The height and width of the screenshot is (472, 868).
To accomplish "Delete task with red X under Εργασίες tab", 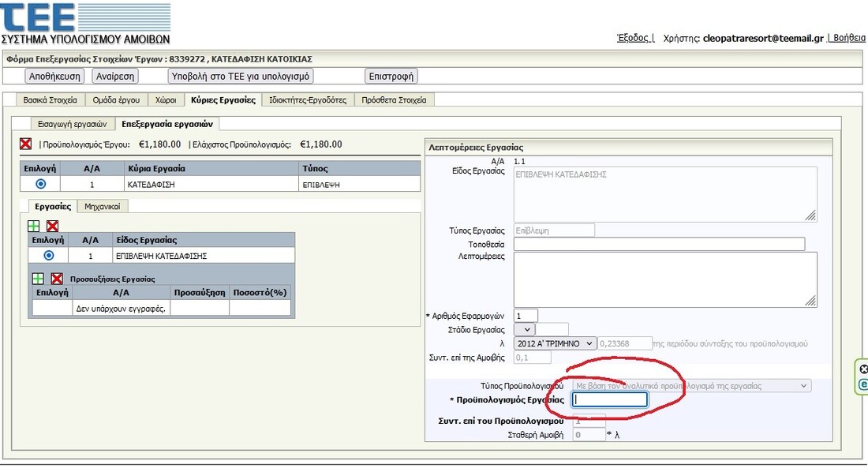I will (52, 226).
